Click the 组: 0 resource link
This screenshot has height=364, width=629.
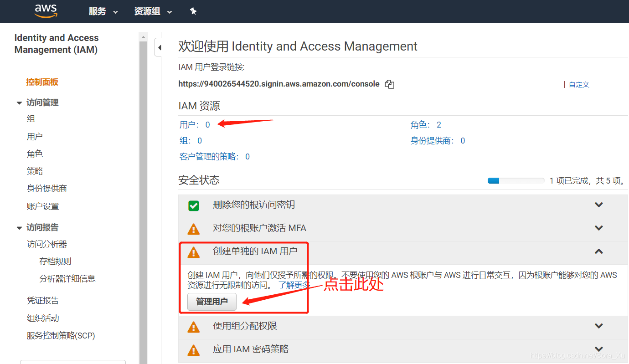(191, 140)
